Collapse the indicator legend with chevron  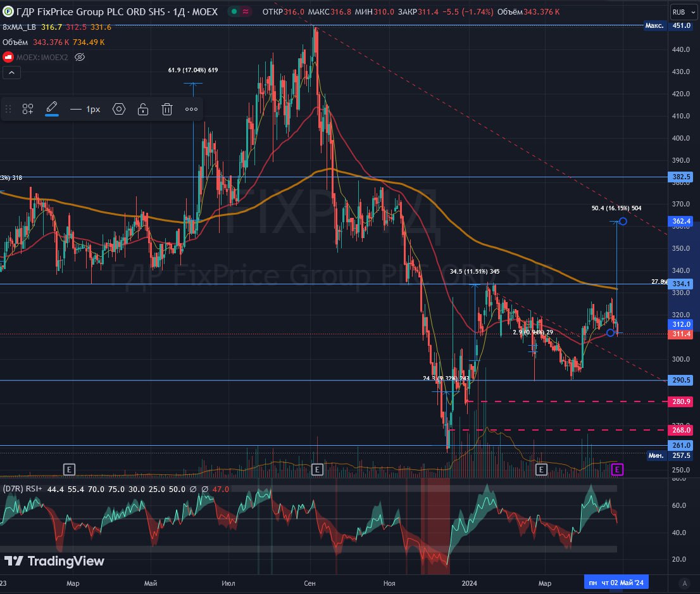[11, 73]
